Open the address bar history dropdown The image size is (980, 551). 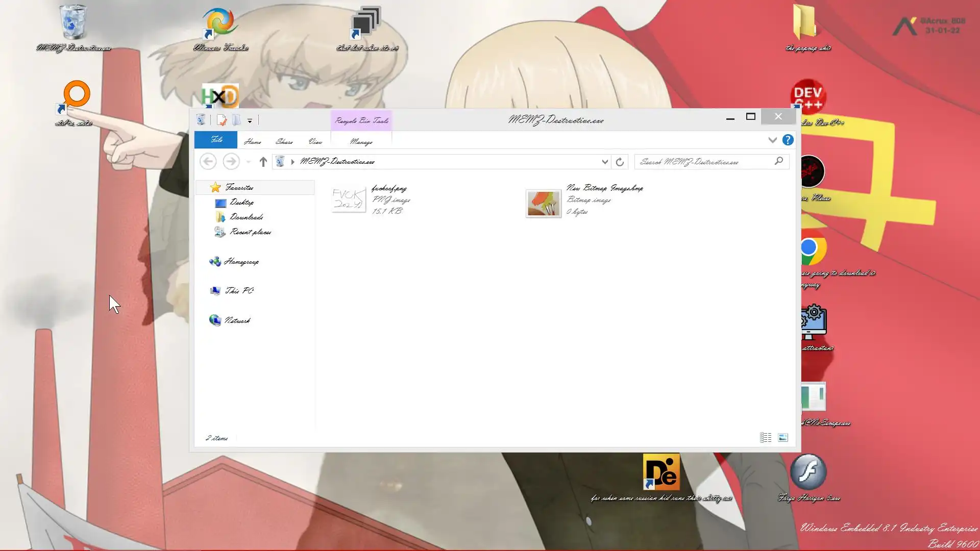[605, 162]
